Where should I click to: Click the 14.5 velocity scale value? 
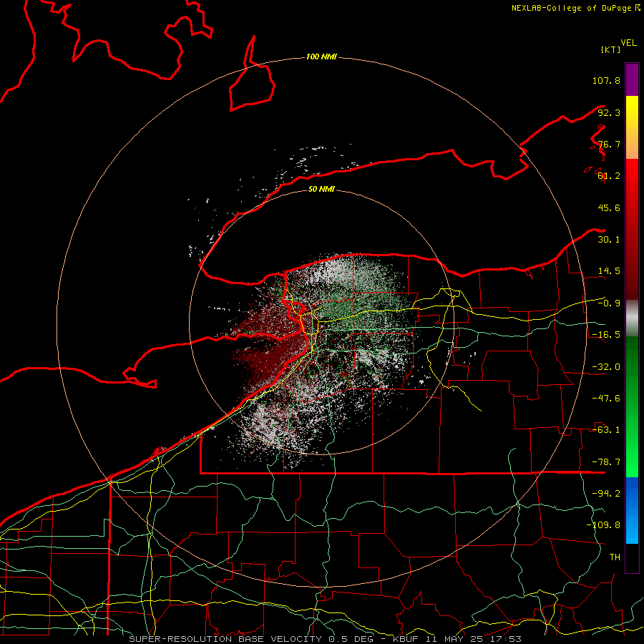point(609,271)
